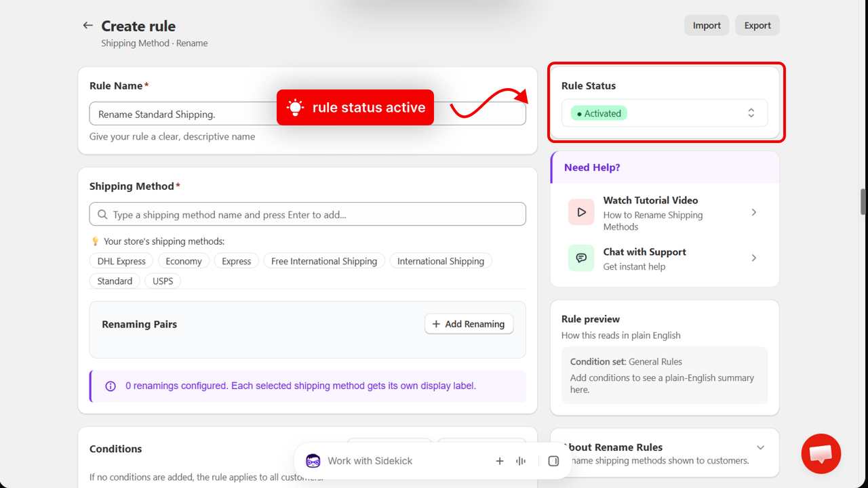The image size is (868, 488).
Task: Select the Free International Shipping chip
Action: 324,261
